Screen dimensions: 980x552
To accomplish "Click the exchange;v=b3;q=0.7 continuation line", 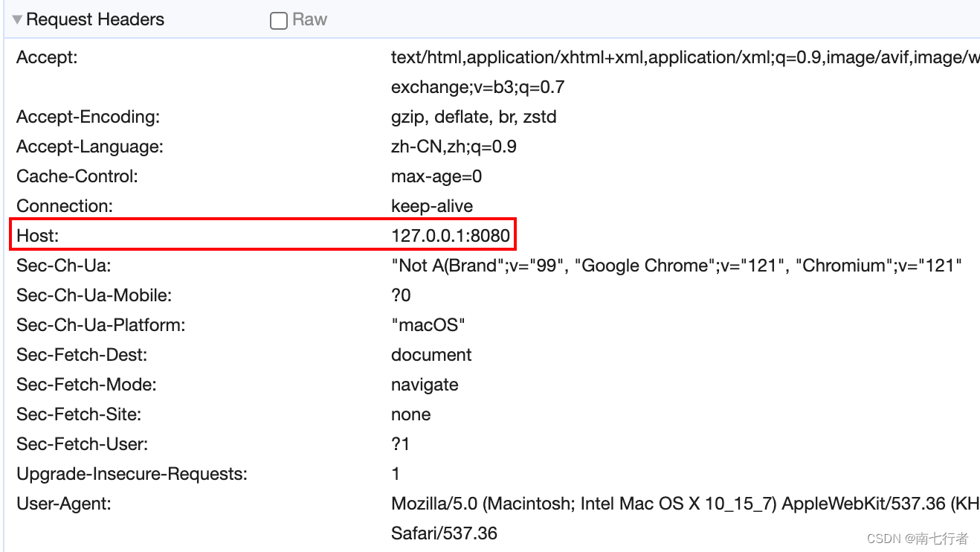I will coord(477,87).
